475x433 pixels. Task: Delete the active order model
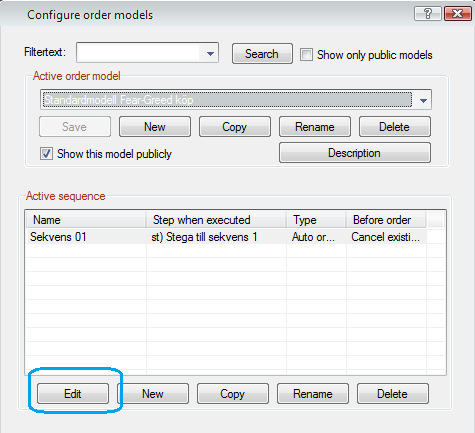395,127
